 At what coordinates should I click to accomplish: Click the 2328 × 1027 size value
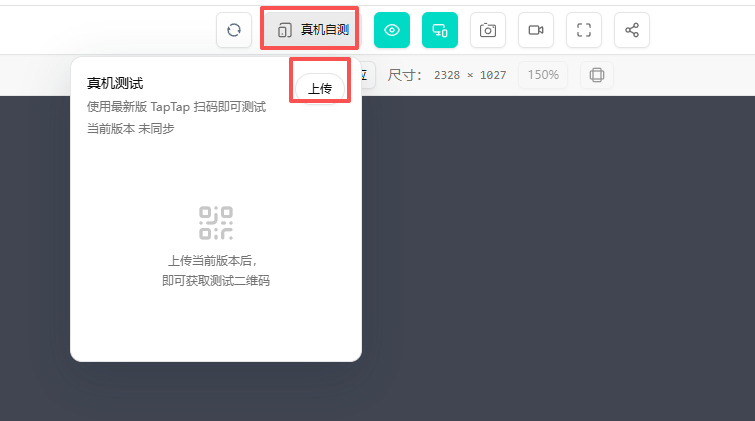click(x=470, y=75)
